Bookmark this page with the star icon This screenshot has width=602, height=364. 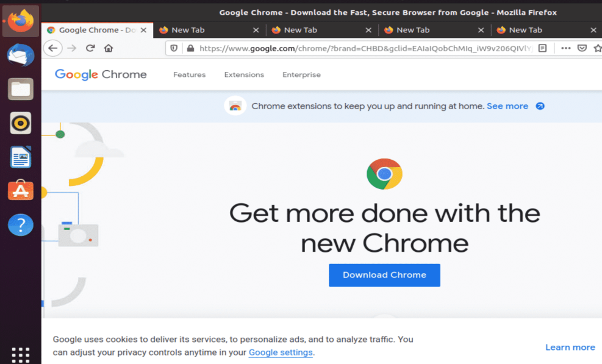[598, 48]
